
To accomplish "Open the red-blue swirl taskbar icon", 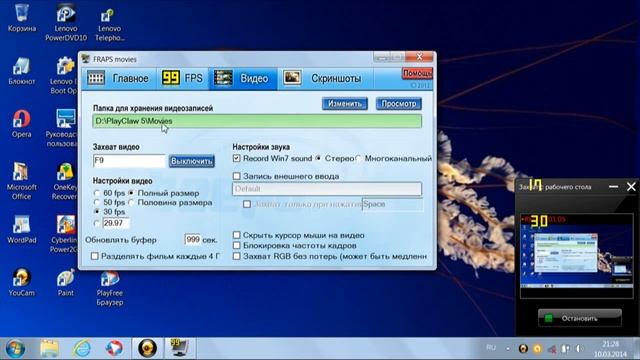I will [x=114, y=349].
